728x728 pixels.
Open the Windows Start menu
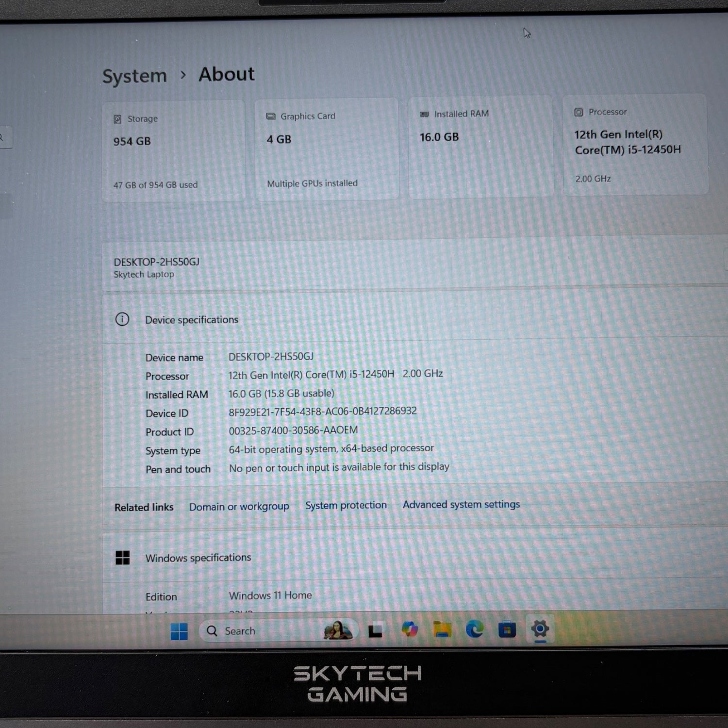click(x=179, y=631)
